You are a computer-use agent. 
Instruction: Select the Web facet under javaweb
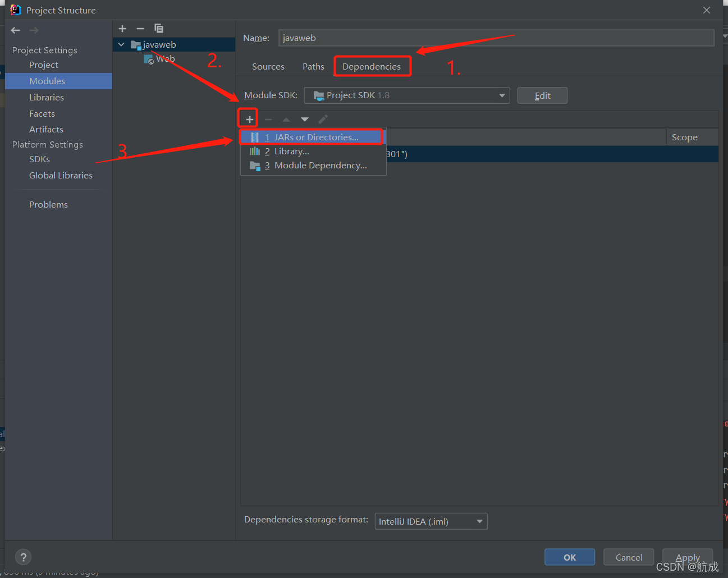tap(160, 59)
